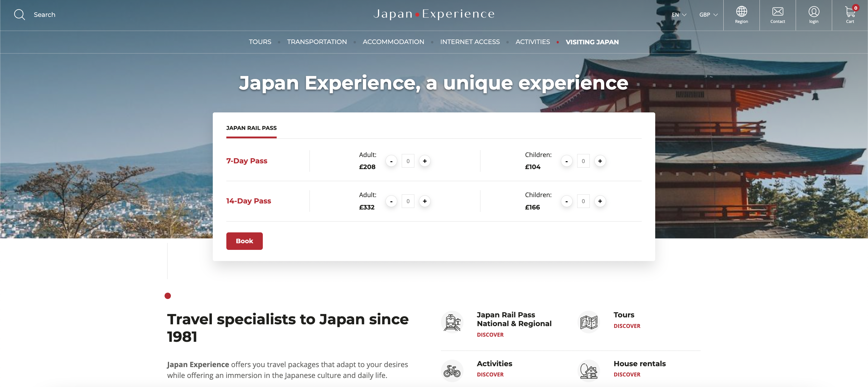868x387 pixels.
Task: Open the EN language dropdown
Action: point(679,15)
